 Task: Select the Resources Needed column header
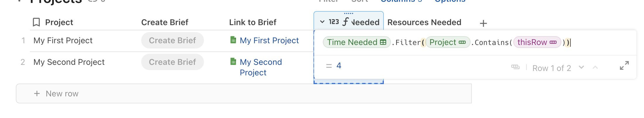pos(424,22)
